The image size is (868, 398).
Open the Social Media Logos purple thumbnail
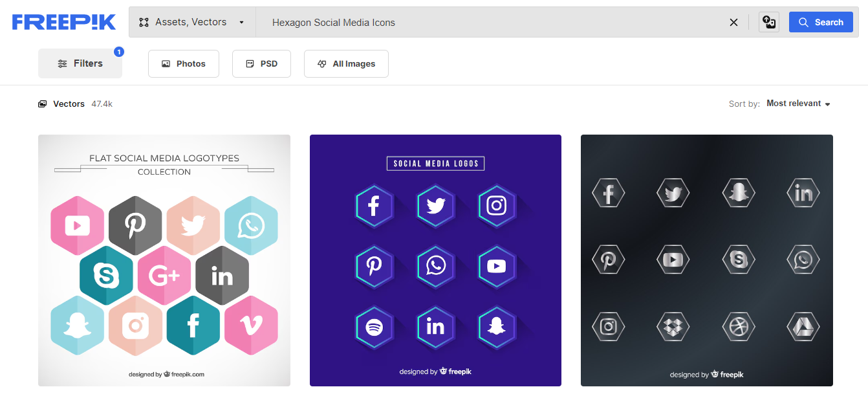click(435, 260)
